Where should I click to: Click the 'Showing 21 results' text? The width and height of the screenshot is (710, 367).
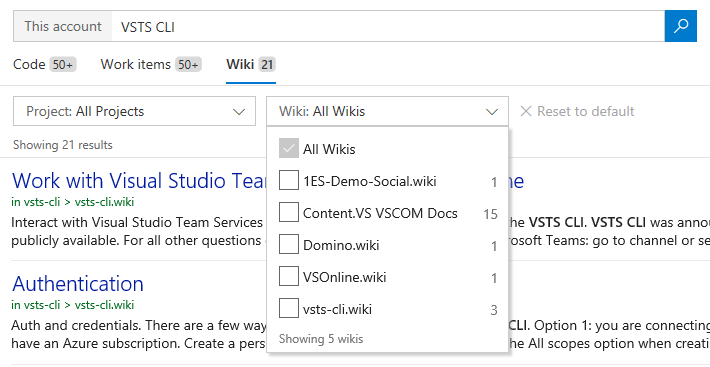tap(62, 145)
